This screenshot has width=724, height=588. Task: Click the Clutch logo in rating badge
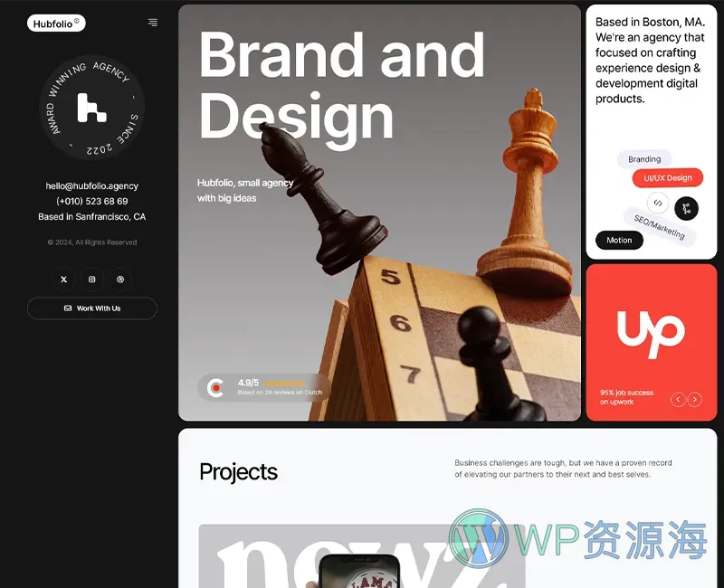click(x=215, y=387)
